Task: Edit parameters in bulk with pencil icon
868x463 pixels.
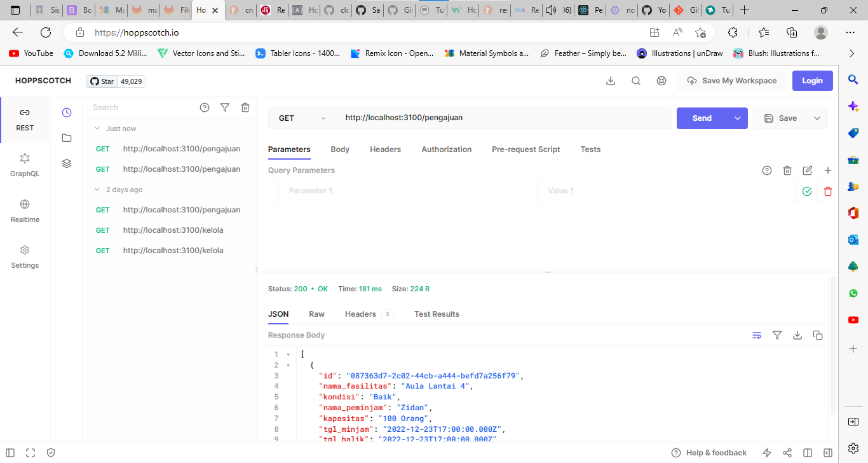Action: pos(808,170)
